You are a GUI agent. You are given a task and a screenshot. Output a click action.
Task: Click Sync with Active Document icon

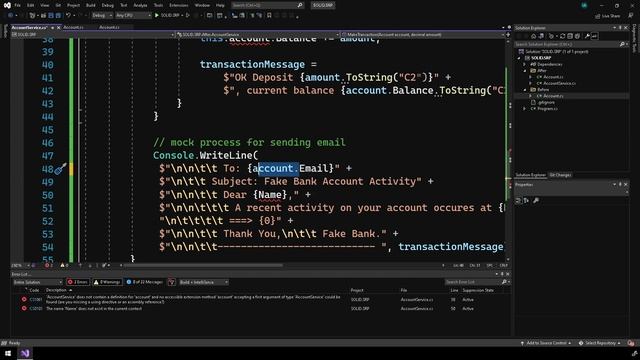click(562, 36)
